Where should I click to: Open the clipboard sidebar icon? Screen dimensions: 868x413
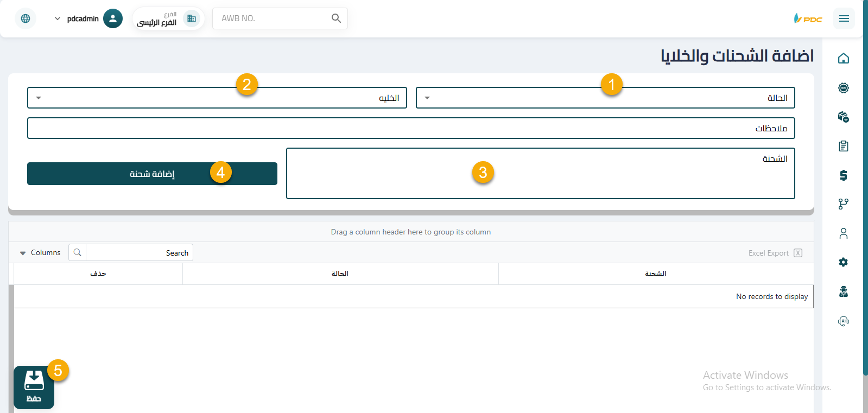(x=843, y=146)
